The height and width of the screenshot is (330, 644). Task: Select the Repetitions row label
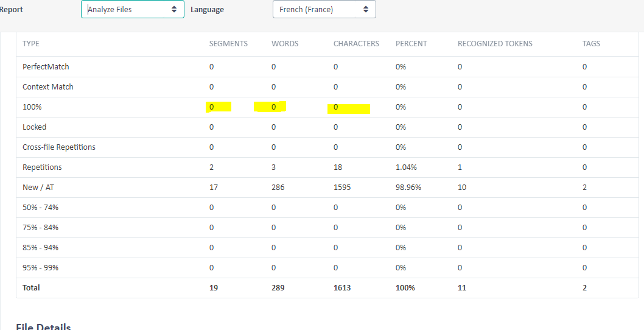(42, 167)
